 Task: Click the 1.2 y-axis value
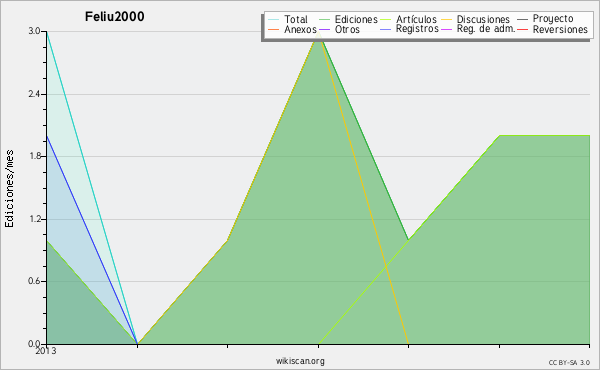point(34,219)
